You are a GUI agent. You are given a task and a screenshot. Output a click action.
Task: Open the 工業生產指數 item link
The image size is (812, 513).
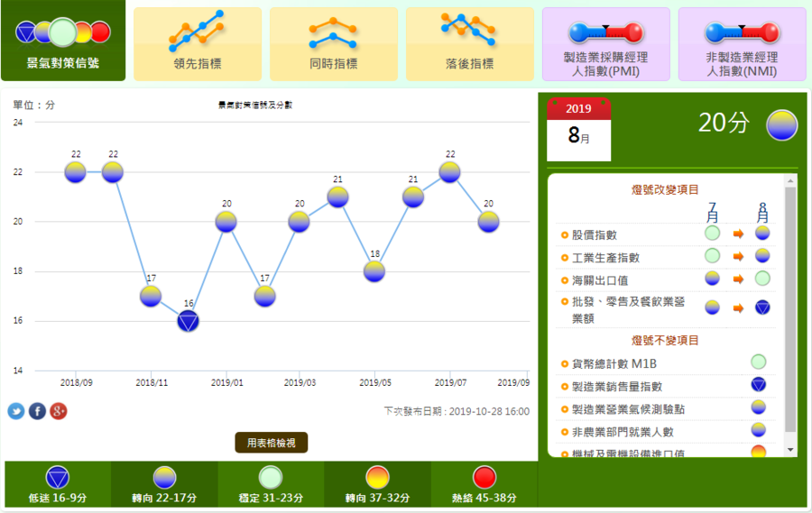tap(605, 257)
